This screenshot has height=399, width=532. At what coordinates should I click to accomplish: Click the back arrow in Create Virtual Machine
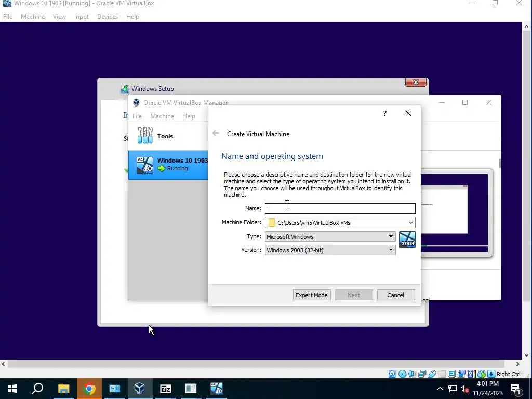216,133
